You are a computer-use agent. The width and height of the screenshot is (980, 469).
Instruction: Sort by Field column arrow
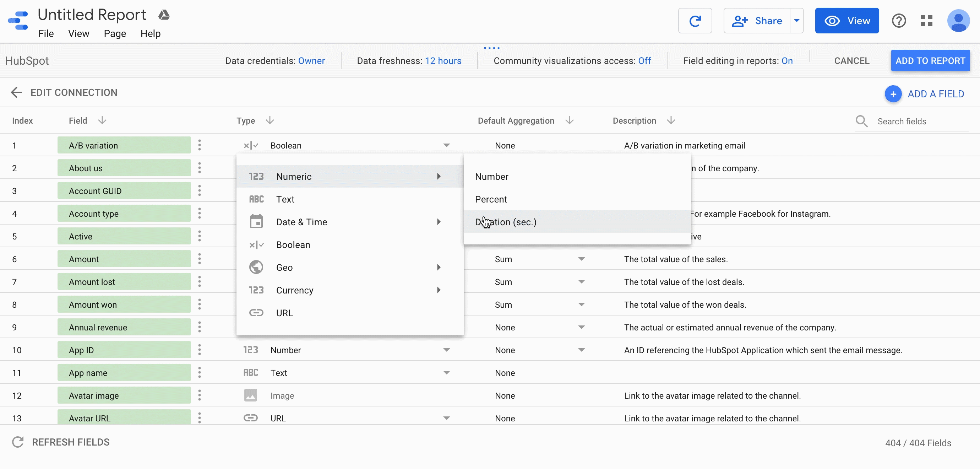pyautogui.click(x=102, y=120)
